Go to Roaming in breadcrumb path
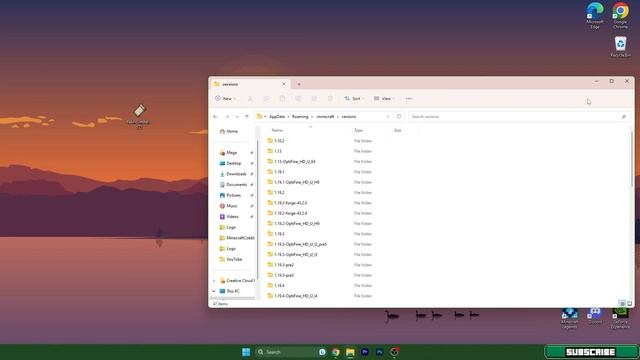The height and width of the screenshot is (360, 640). (300, 117)
